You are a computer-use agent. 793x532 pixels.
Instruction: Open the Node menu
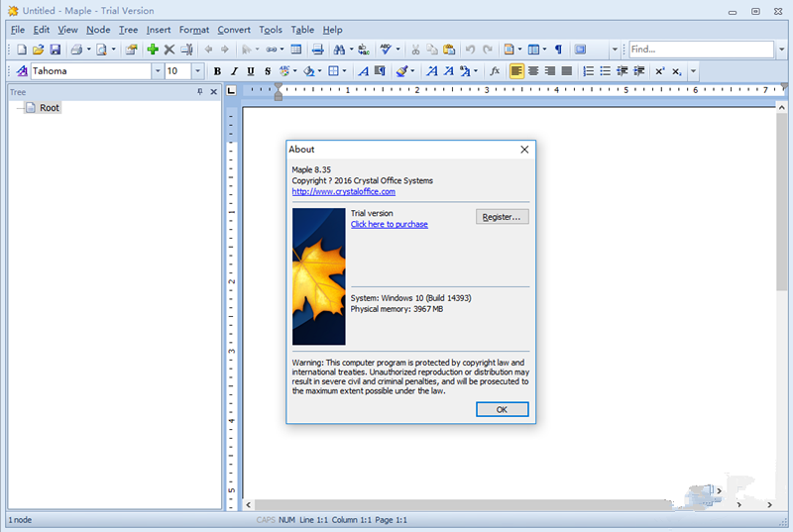click(x=98, y=30)
